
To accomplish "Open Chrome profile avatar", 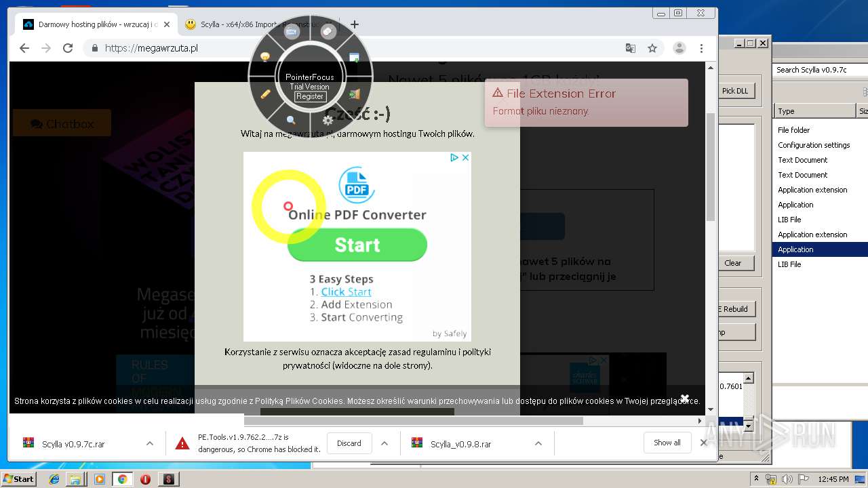I will [x=679, y=48].
